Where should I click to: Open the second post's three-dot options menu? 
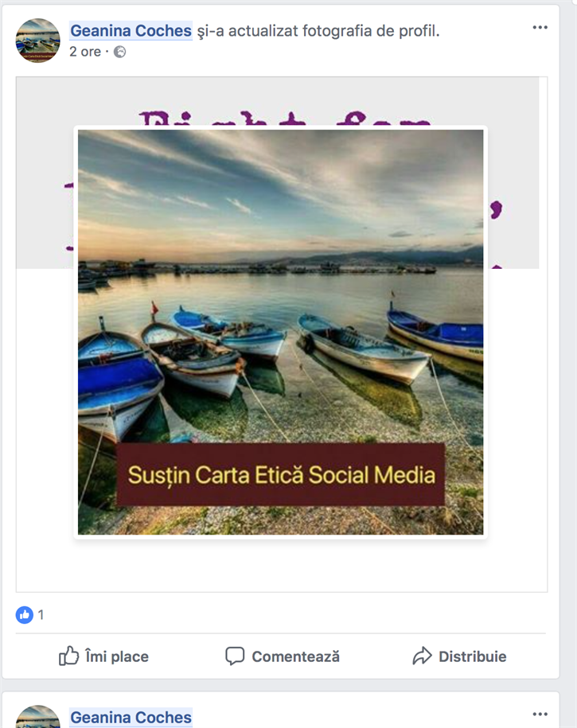[540, 714]
